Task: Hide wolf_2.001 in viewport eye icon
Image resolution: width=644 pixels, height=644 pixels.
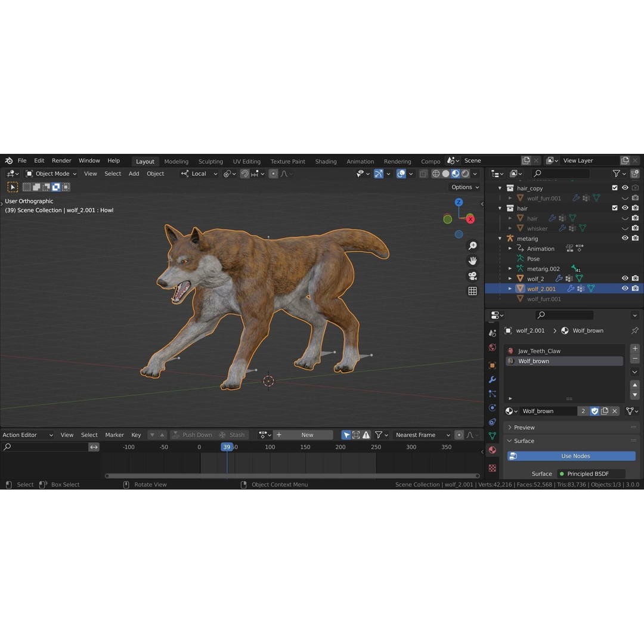Action: [625, 289]
